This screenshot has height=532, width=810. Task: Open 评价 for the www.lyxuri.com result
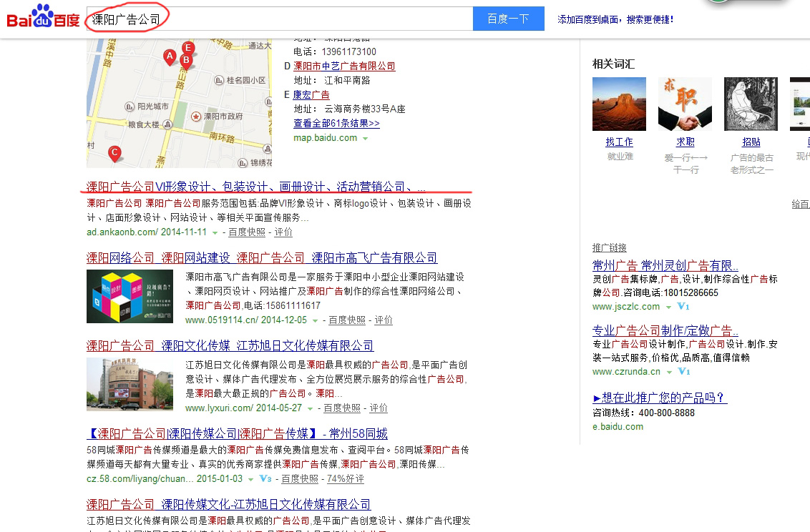pos(379,408)
